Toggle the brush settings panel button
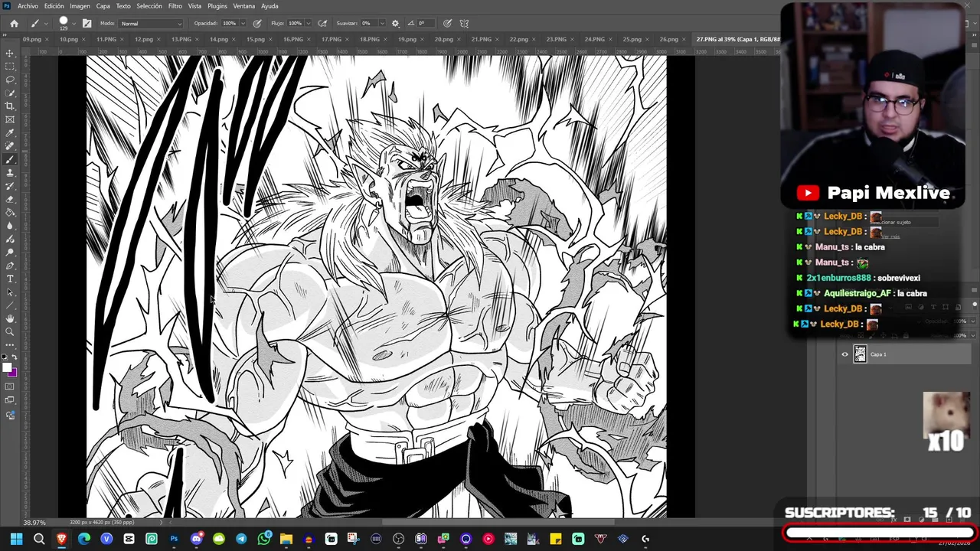This screenshot has width=980, height=551. (x=87, y=23)
